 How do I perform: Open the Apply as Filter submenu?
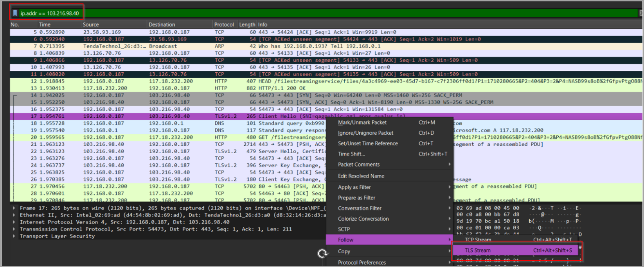(x=354, y=187)
